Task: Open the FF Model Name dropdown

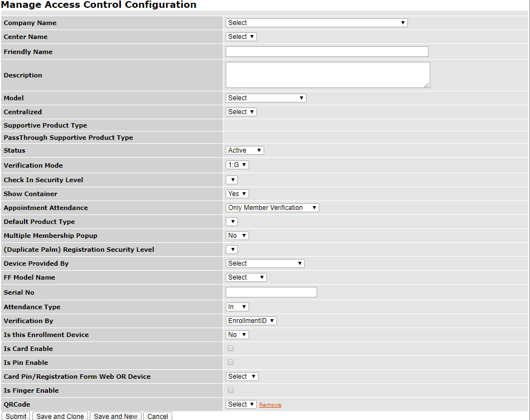Action: pyautogui.click(x=246, y=277)
